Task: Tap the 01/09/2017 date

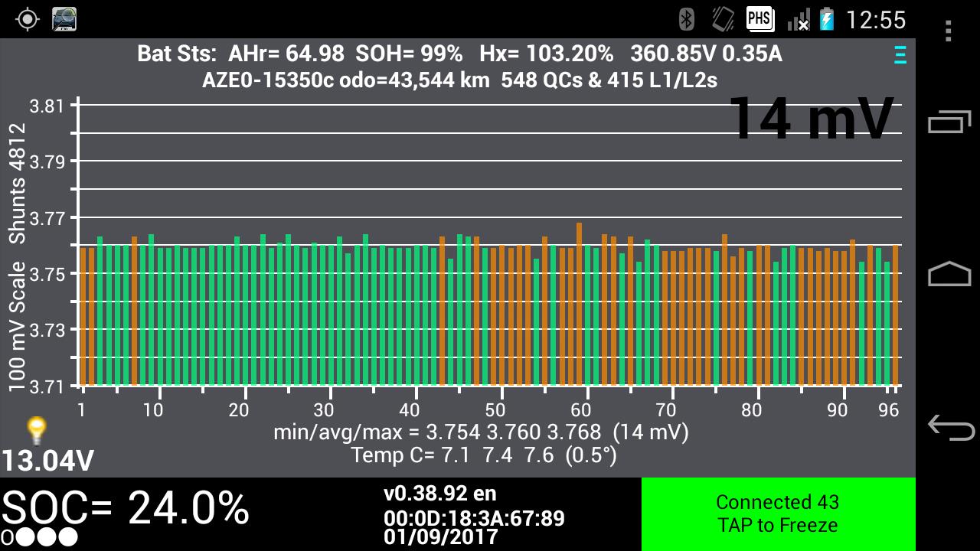Action: pyautogui.click(x=441, y=537)
